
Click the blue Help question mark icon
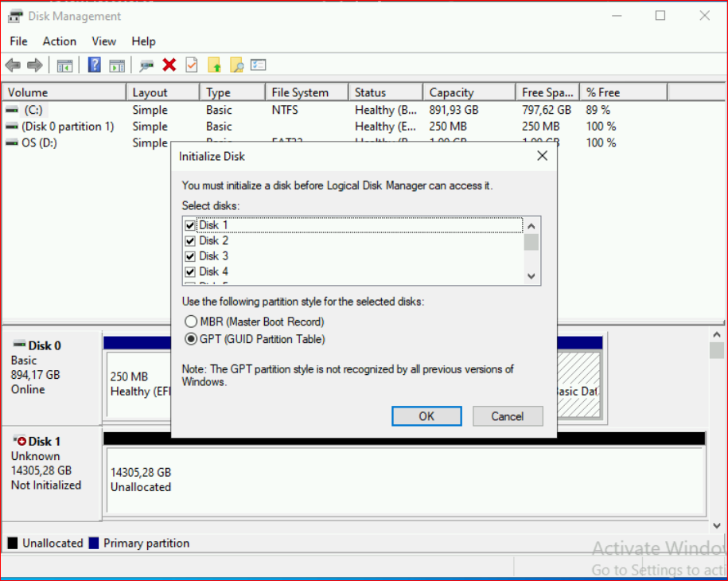(x=95, y=65)
